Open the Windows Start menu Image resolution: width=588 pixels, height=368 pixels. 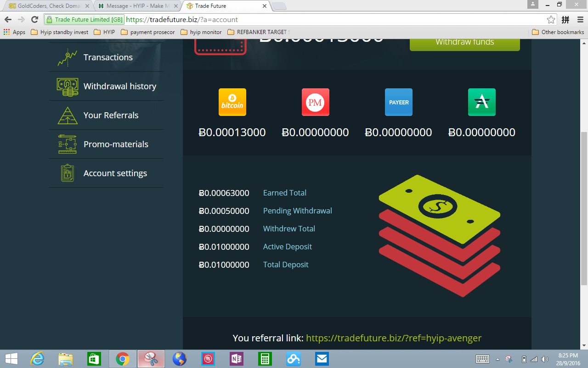tap(11, 359)
